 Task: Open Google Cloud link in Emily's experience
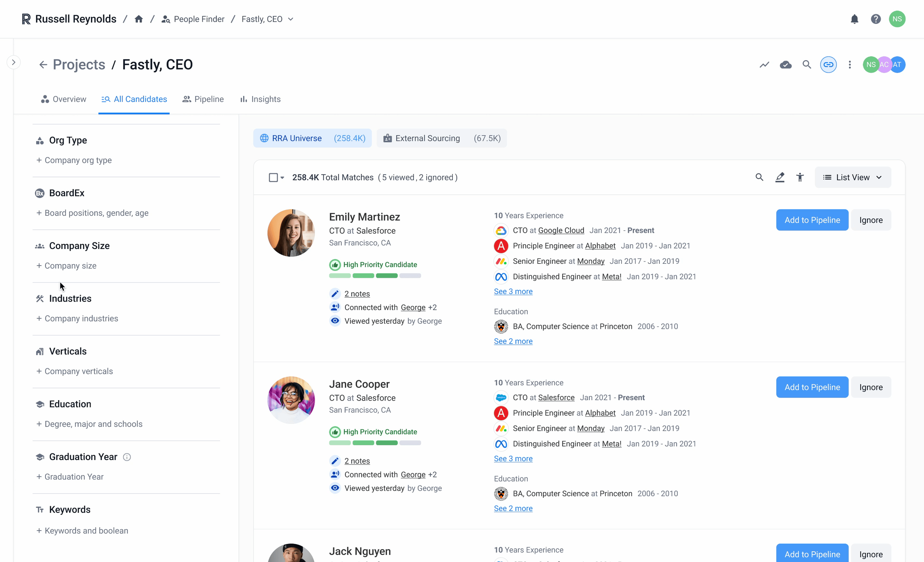coord(561,230)
